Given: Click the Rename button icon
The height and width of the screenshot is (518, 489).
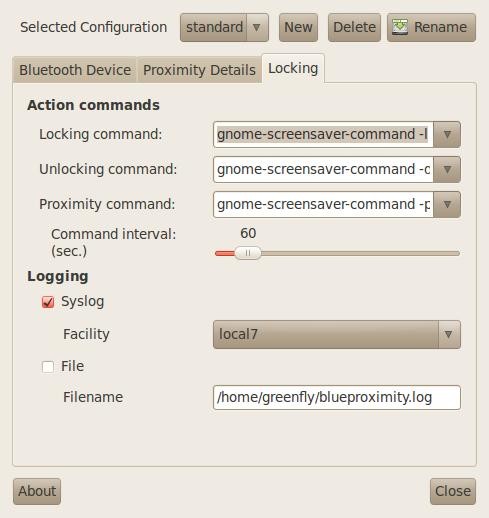Looking at the screenshot, I should 400,27.
